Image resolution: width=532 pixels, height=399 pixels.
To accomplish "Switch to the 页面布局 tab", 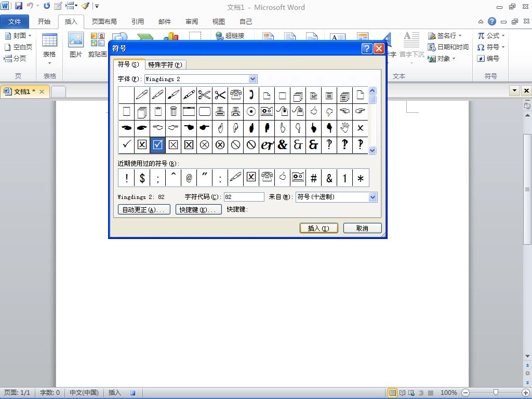I will [x=104, y=22].
